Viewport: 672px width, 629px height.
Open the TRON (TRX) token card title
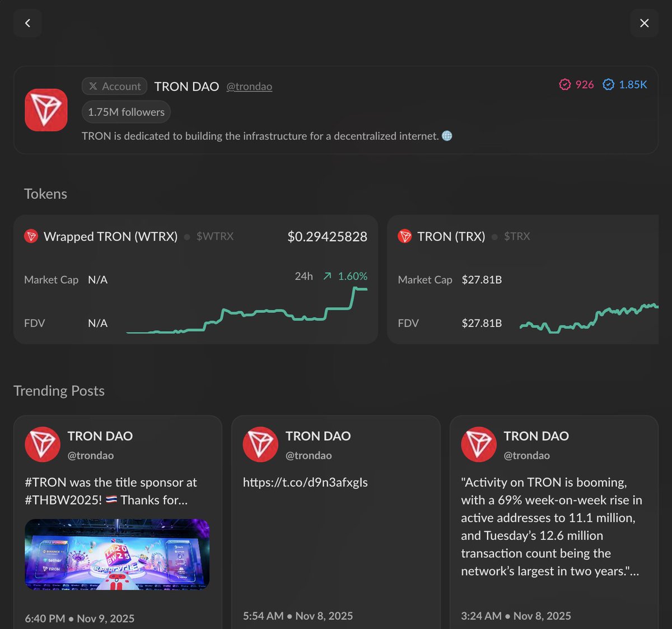pyautogui.click(x=451, y=237)
